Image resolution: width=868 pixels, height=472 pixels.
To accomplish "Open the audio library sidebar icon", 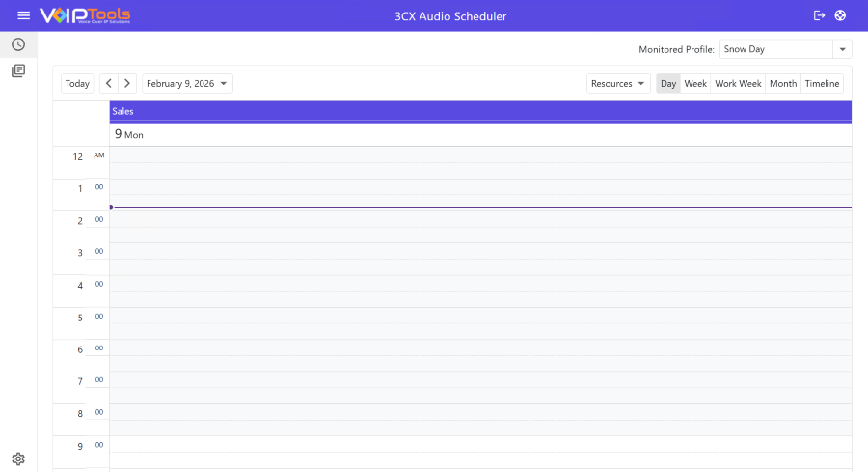I will click(18, 70).
